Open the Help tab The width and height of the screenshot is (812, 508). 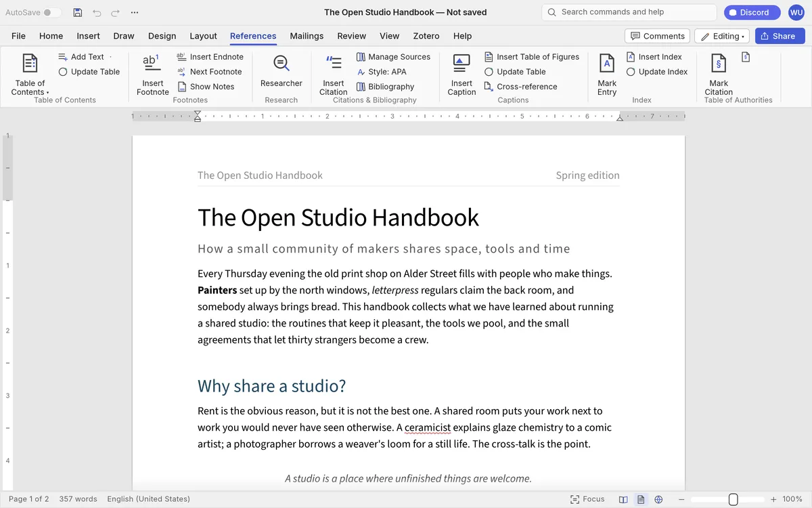(x=462, y=36)
